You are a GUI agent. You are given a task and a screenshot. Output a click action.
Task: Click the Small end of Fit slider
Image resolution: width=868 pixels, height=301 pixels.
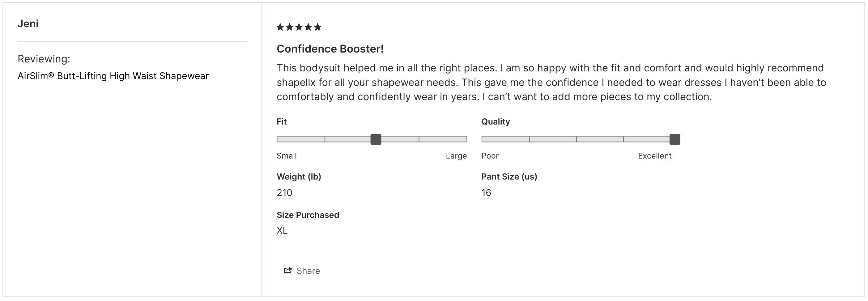pos(287,156)
